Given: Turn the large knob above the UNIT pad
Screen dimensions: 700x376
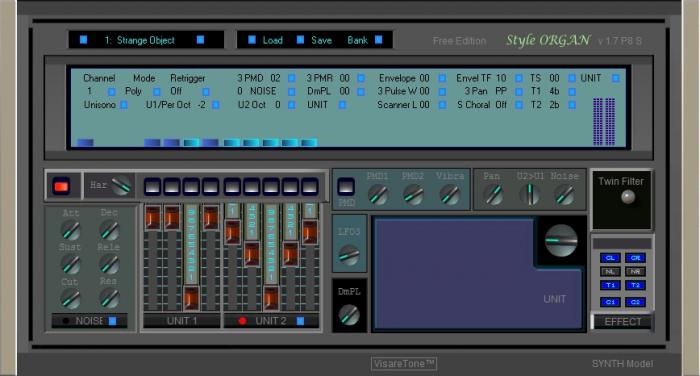Looking at the screenshot, I should (x=561, y=240).
